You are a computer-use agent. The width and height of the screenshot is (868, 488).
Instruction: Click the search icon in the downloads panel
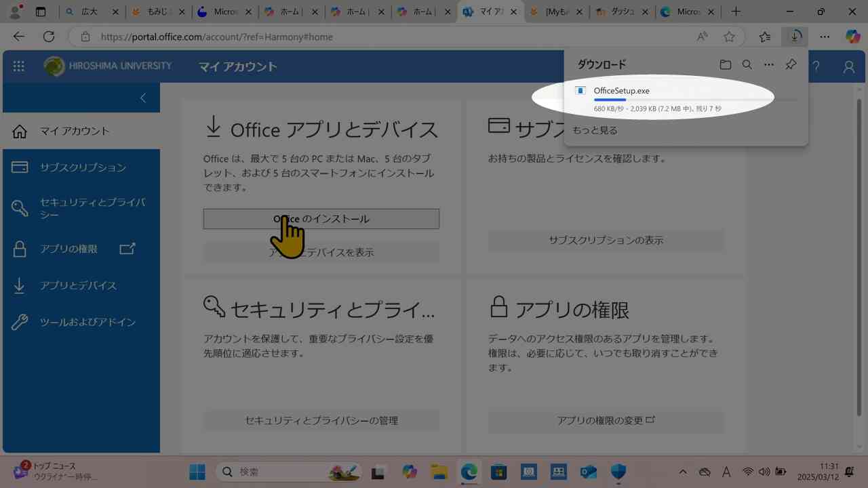tap(747, 64)
